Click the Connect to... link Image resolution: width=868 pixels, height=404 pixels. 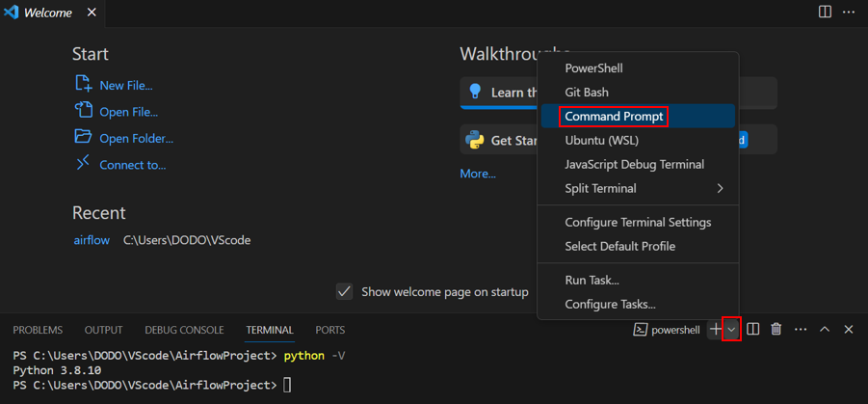point(133,165)
